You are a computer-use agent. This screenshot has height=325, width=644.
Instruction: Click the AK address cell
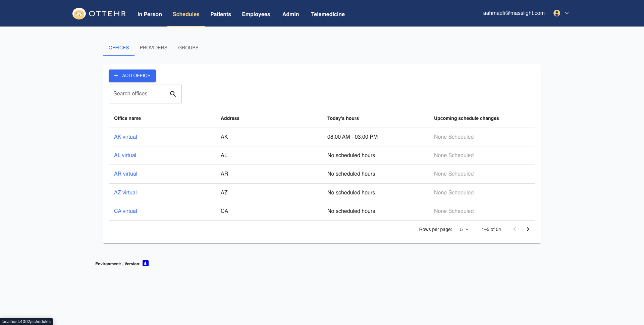(224, 137)
